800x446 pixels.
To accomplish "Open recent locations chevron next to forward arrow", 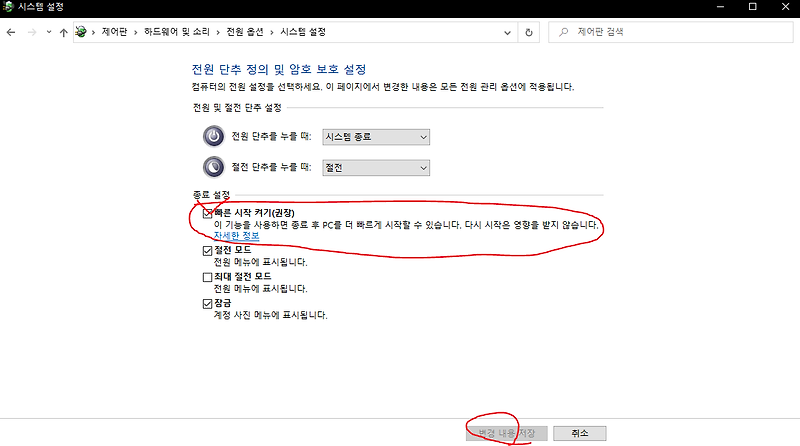I will tap(49, 32).
